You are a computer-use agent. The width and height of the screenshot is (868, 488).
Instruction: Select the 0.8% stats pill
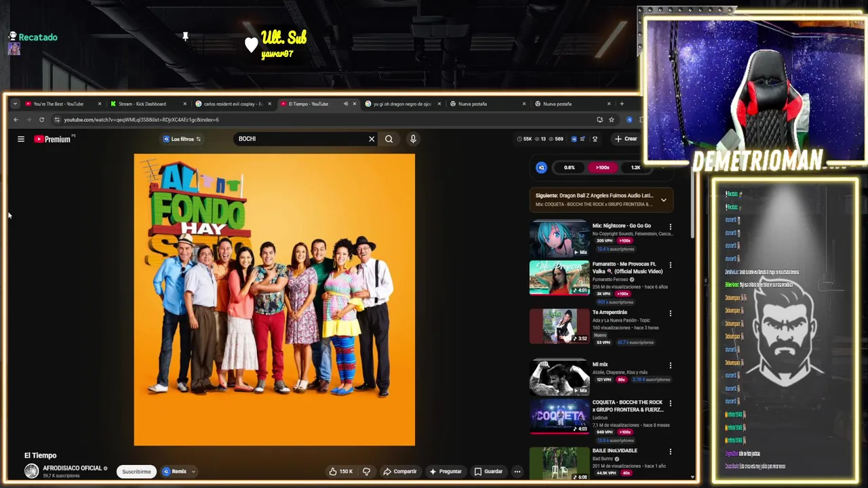pyautogui.click(x=569, y=167)
